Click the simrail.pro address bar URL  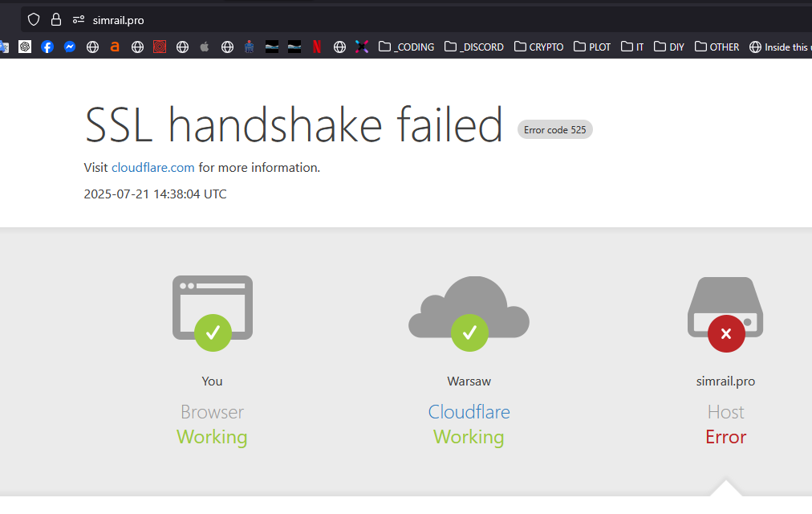coord(118,20)
